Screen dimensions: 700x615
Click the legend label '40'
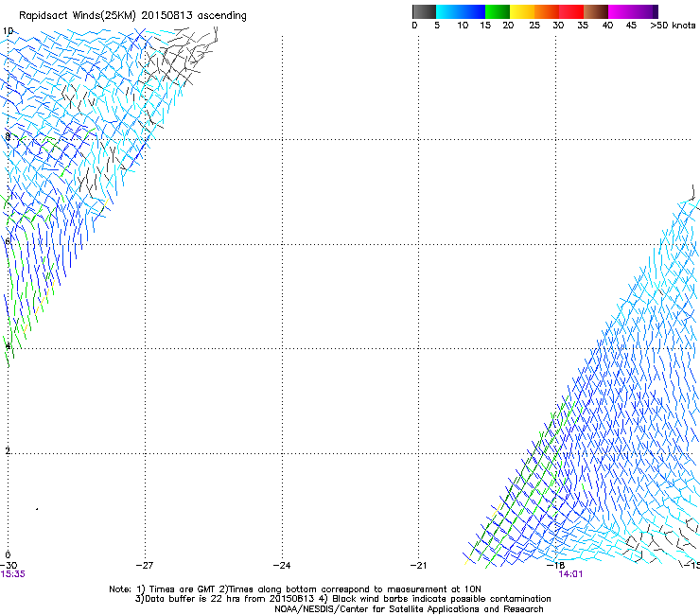(607, 26)
